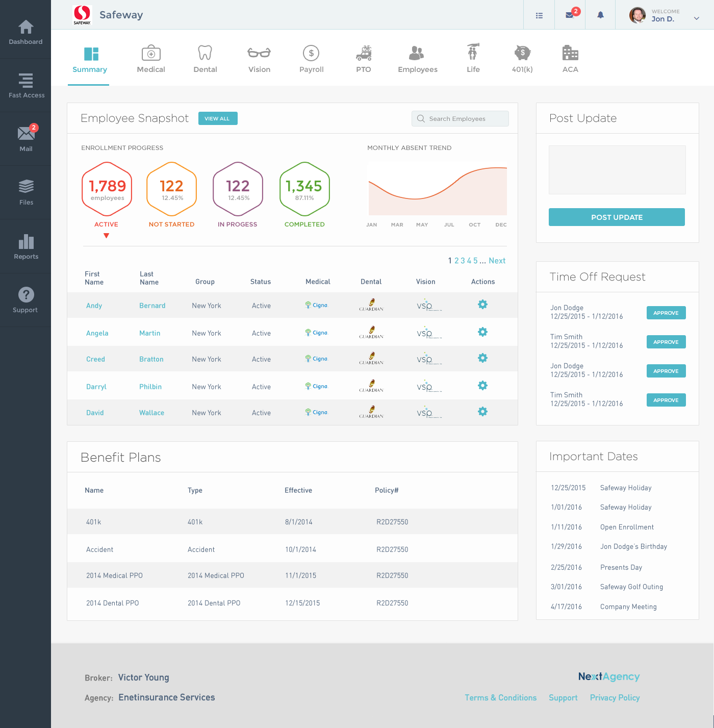The image size is (714, 728).
Task: Click Jon D. profile avatar
Action: [x=637, y=15]
